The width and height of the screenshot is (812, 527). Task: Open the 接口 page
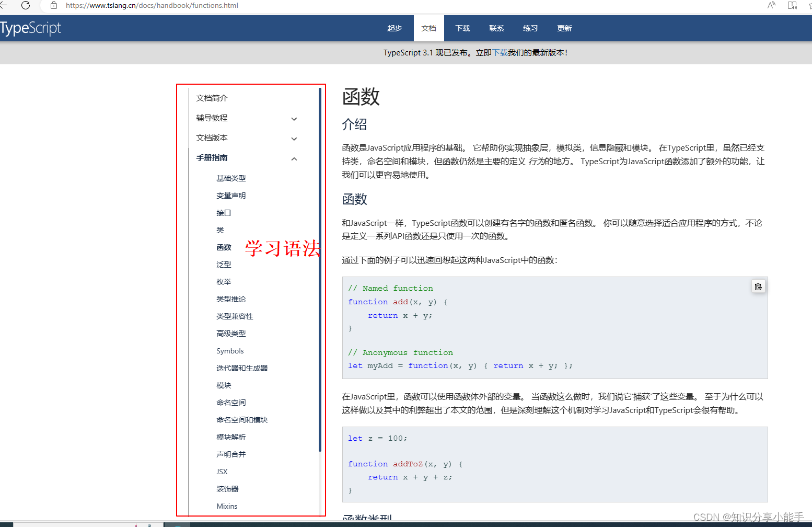click(x=224, y=213)
